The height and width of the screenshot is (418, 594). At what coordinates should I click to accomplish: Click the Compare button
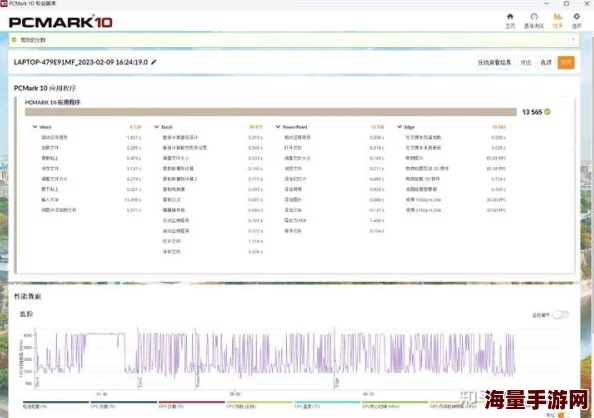click(x=526, y=63)
